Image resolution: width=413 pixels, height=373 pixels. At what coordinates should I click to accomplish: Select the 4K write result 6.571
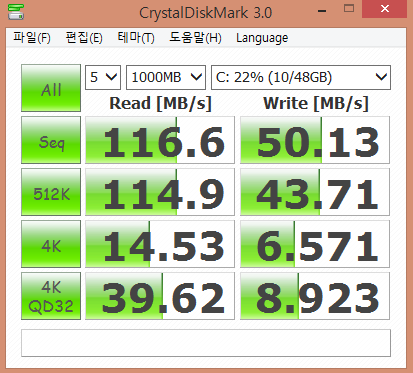click(x=315, y=244)
